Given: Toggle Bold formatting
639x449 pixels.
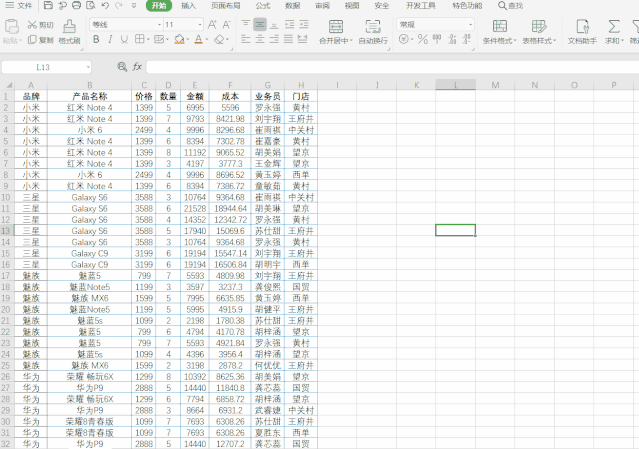Looking at the screenshot, I should point(96,40).
